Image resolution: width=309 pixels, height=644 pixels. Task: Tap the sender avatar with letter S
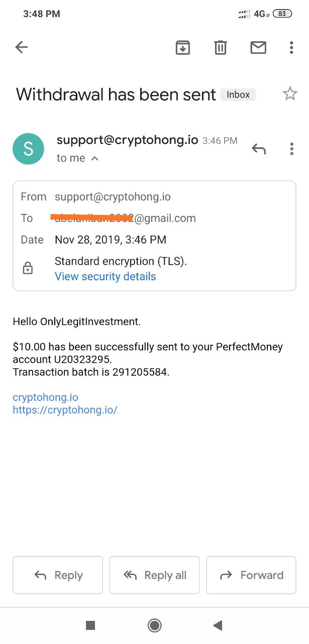(28, 149)
